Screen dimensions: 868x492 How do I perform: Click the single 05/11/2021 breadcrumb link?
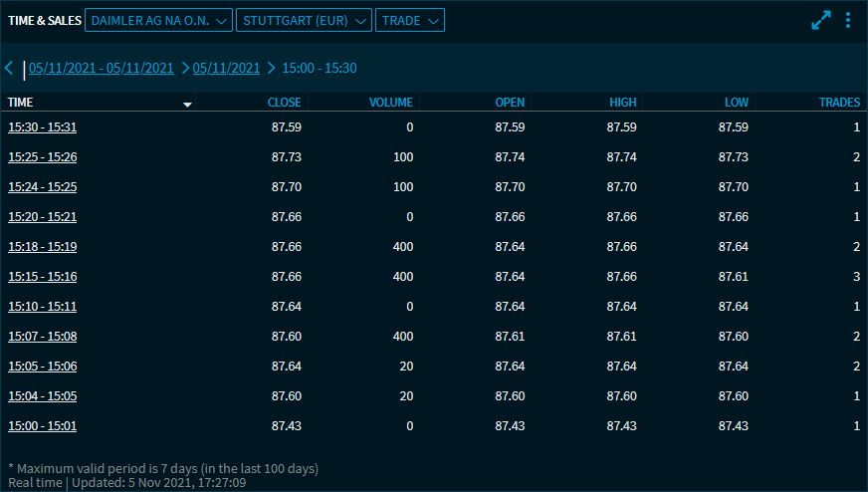point(226,68)
